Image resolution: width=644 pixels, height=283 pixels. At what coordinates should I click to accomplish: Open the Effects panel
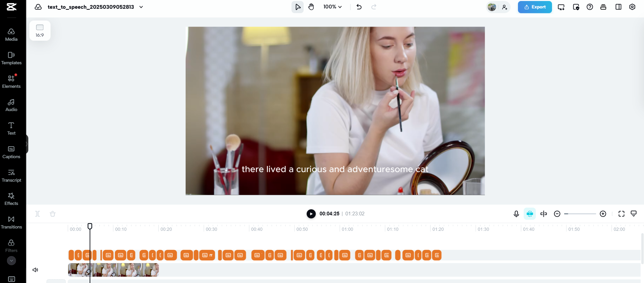coord(11,199)
